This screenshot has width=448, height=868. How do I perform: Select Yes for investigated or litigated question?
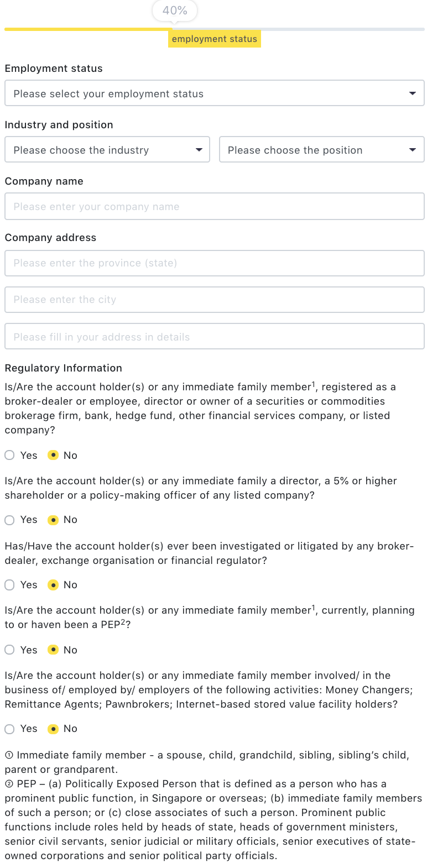coord(10,585)
